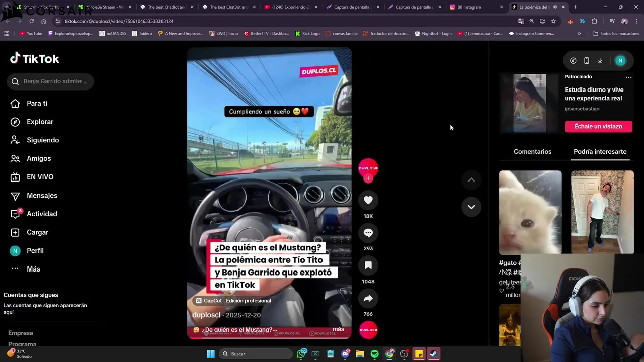Screen dimensions: 644x362
Task: Open the N profile avatar top right
Action: (x=620, y=61)
